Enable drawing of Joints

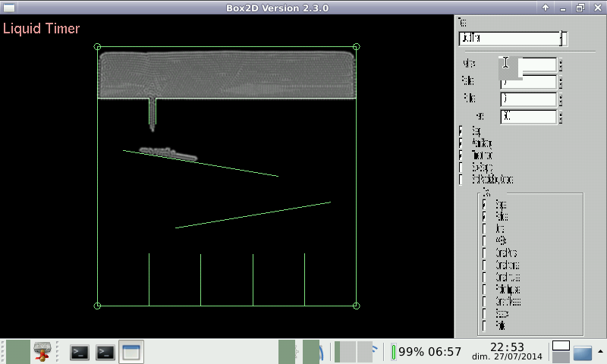point(485,228)
